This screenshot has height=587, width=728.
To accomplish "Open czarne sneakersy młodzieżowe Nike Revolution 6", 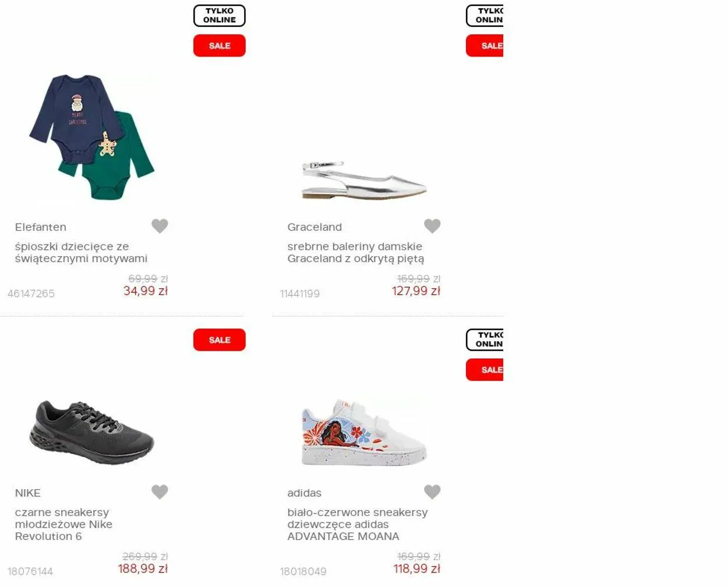I will pyautogui.click(x=63, y=524).
